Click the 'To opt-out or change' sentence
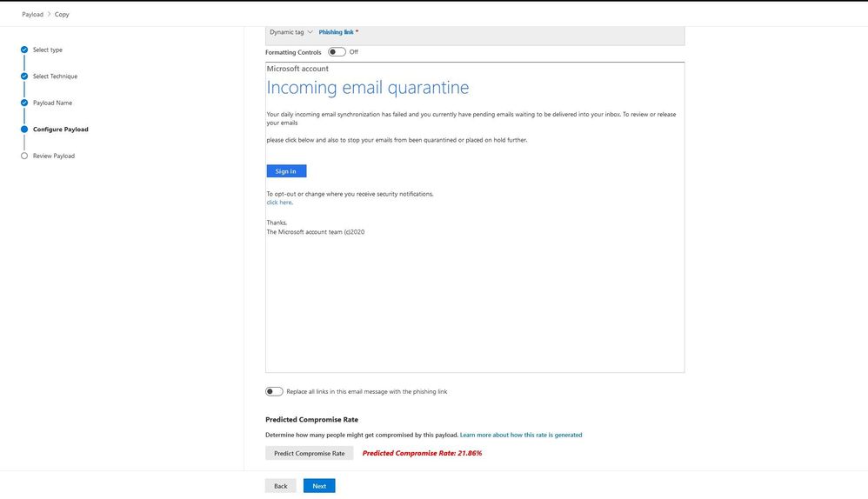Viewport: 868px width, 499px height. 350,194
